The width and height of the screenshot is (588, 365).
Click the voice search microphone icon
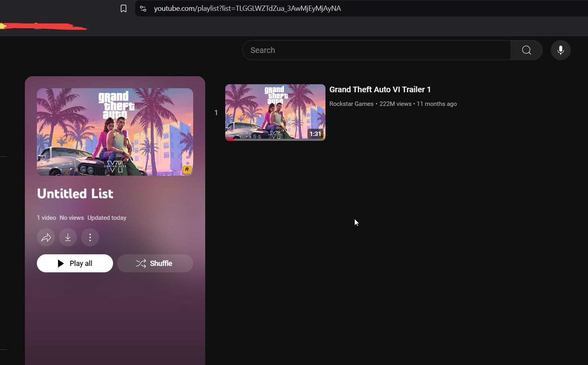pyautogui.click(x=560, y=50)
